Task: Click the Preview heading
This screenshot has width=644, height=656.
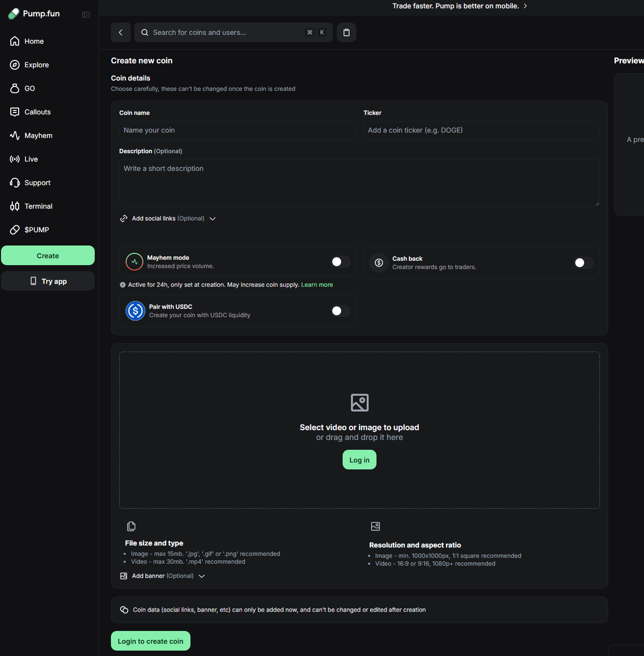Action: click(629, 60)
